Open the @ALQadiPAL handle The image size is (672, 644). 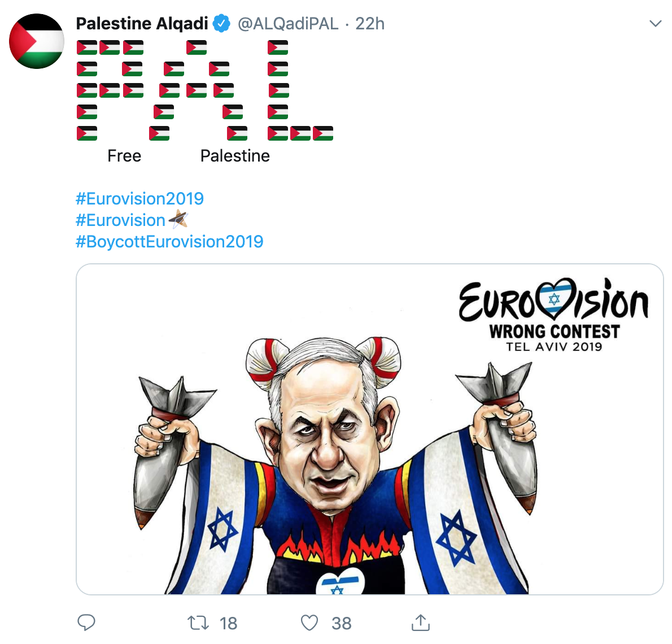(x=288, y=24)
